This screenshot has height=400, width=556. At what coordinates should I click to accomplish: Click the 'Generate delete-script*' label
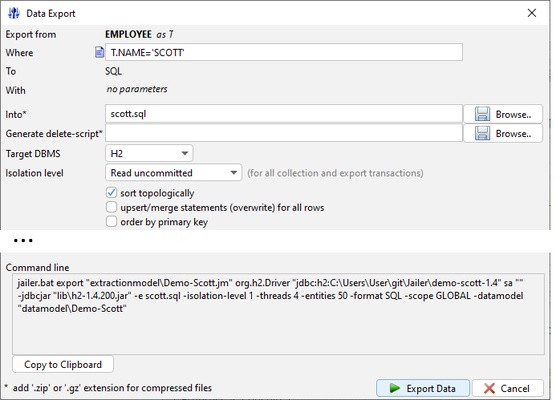(54, 134)
